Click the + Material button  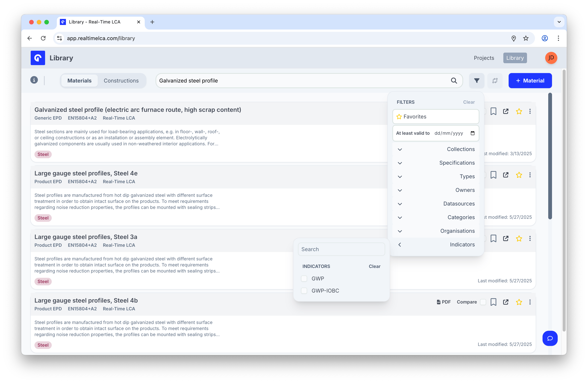click(x=530, y=81)
